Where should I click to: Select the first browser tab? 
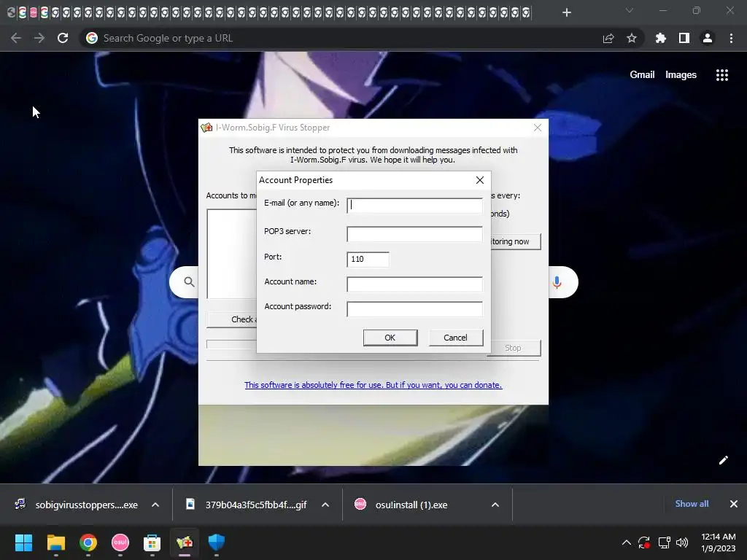click(12, 12)
